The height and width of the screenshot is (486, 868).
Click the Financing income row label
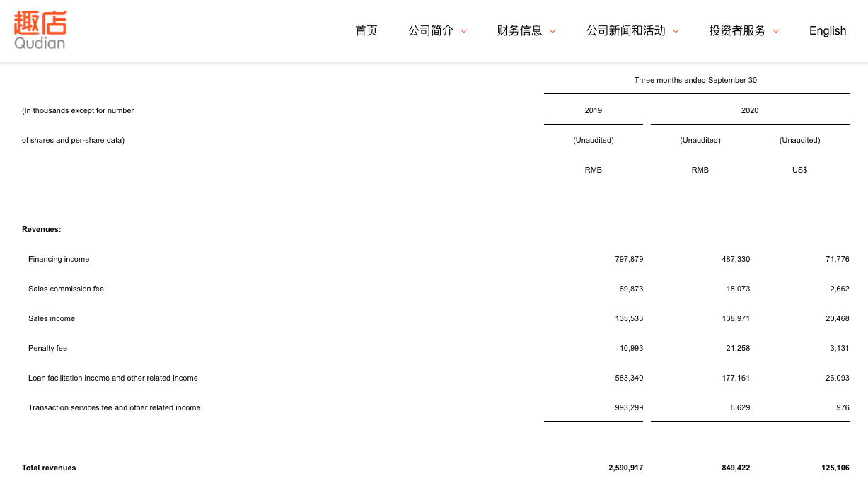coord(59,259)
